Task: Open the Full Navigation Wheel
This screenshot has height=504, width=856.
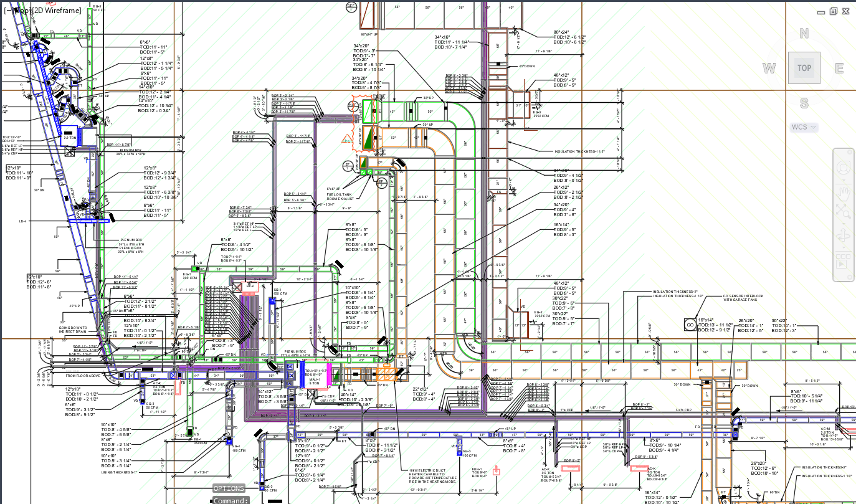Action: coord(844,168)
